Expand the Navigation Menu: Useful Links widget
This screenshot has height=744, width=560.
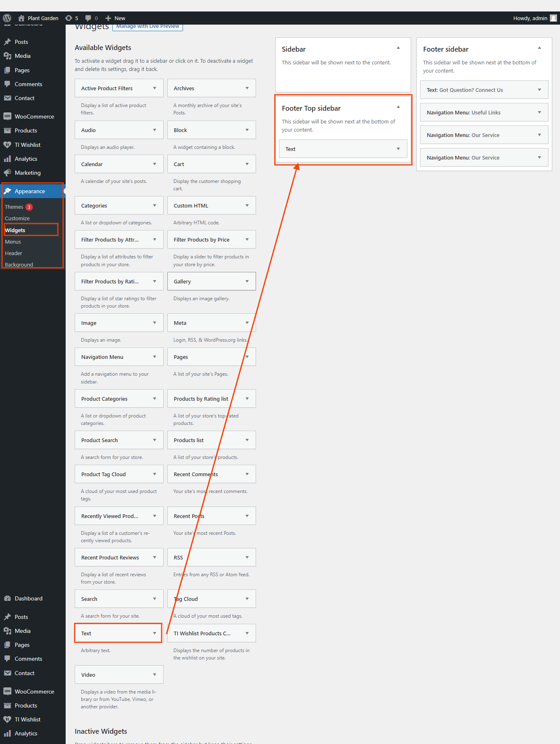(x=539, y=112)
